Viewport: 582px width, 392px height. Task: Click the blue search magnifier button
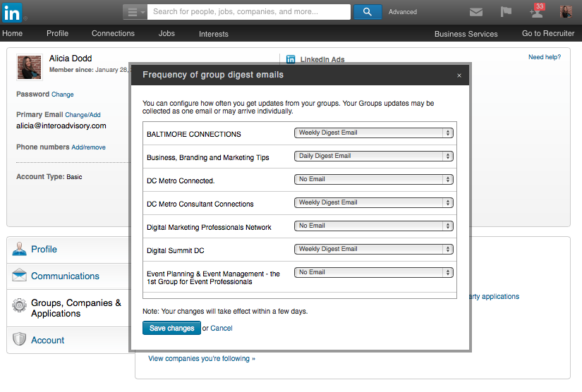(367, 11)
